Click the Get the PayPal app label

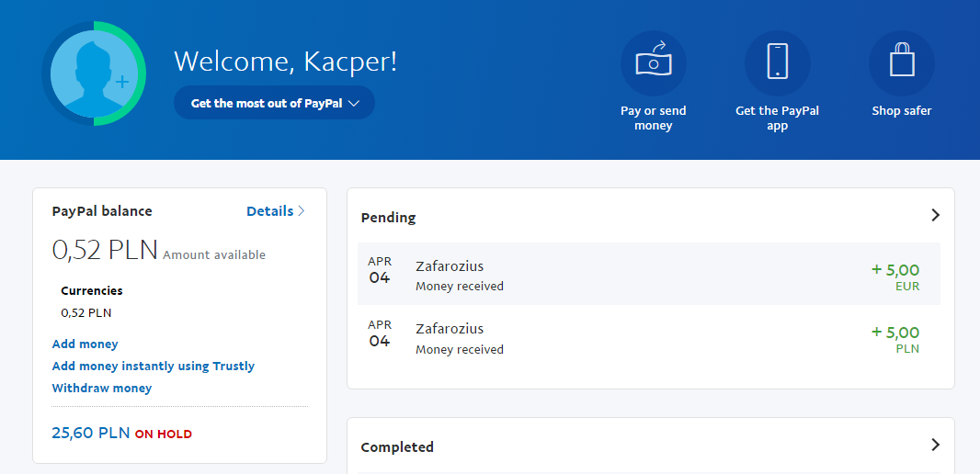[x=777, y=118]
